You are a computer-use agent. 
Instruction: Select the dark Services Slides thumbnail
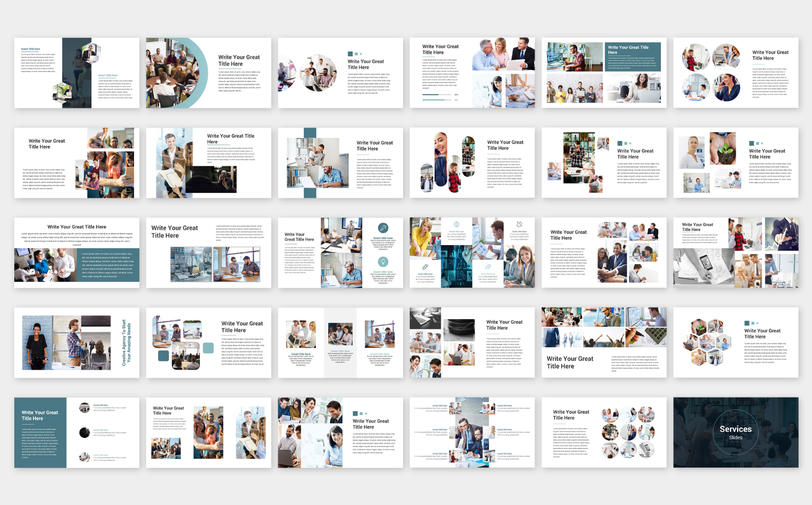(735, 432)
